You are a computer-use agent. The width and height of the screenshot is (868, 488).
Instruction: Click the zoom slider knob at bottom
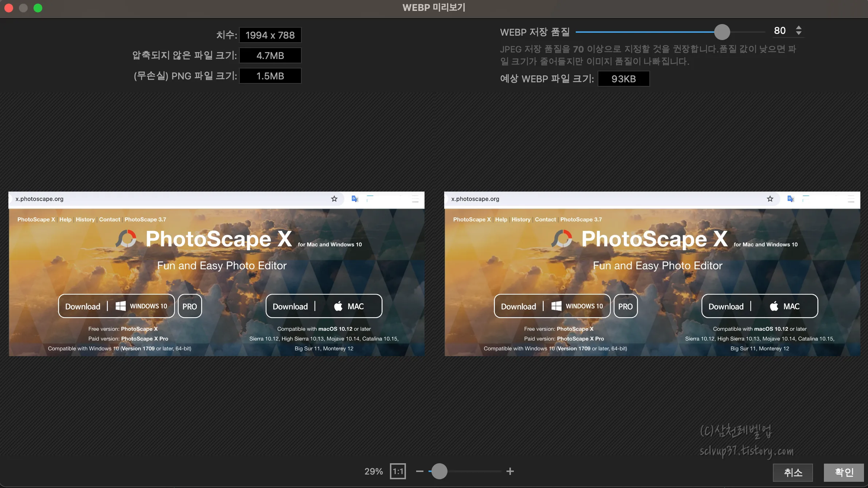click(x=439, y=471)
